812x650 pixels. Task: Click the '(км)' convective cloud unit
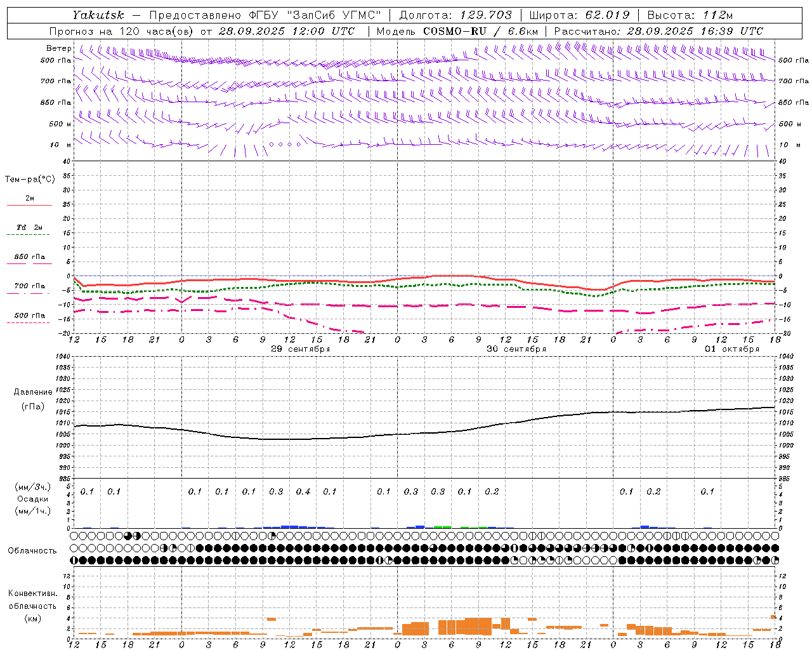coord(33,618)
